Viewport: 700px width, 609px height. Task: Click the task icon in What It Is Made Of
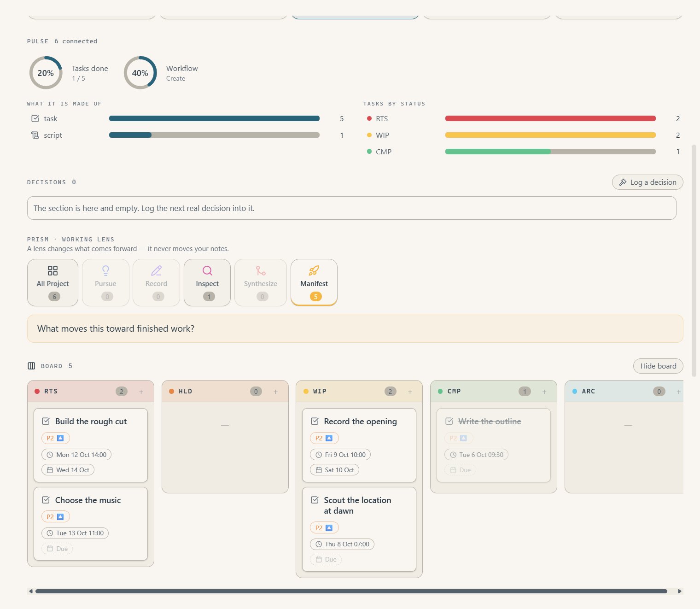click(35, 118)
